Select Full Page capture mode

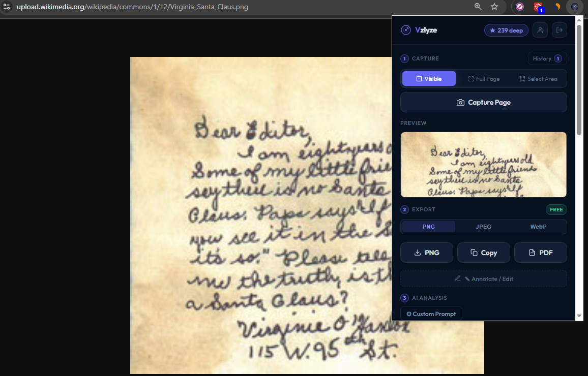[x=484, y=79]
